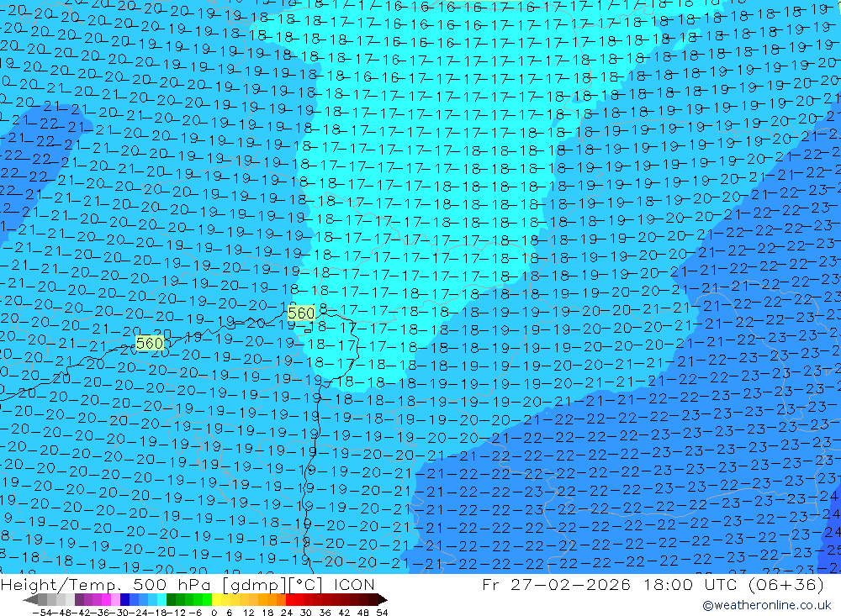Select the dark green legend swatch above -12
The height and width of the screenshot is (616, 841).
pyautogui.click(x=171, y=600)
